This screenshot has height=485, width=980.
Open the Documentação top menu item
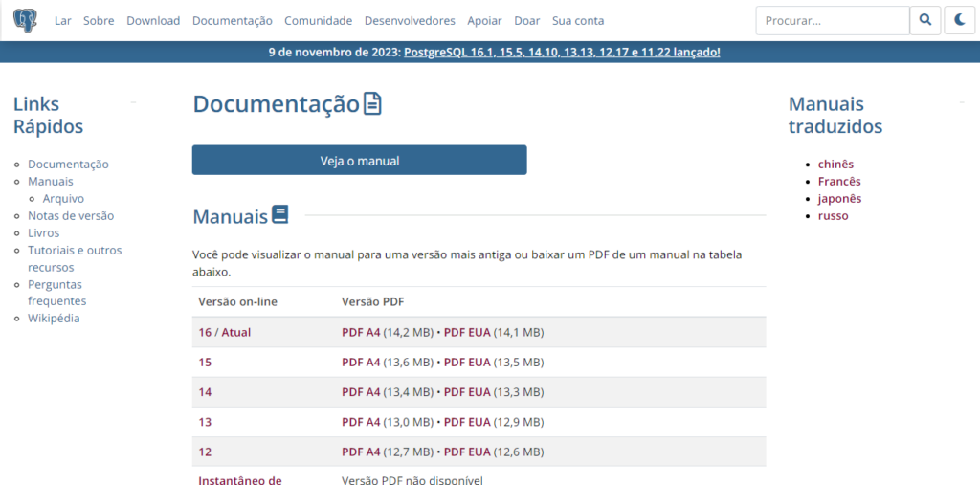tap(233, 21)
